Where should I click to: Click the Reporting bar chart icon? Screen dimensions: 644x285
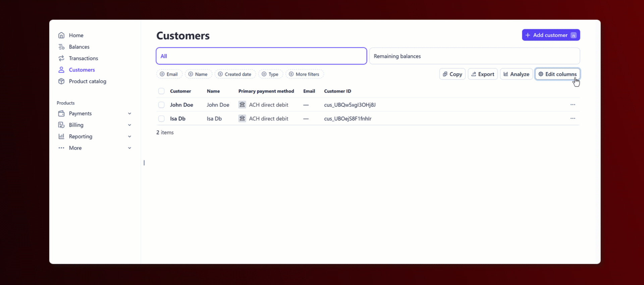[61, 136]
